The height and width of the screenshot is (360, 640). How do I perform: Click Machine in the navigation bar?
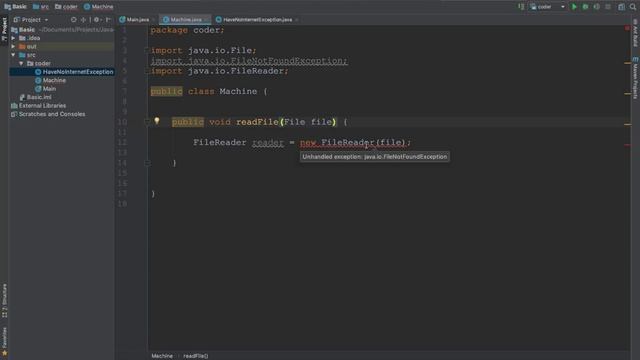click(98, 7)
